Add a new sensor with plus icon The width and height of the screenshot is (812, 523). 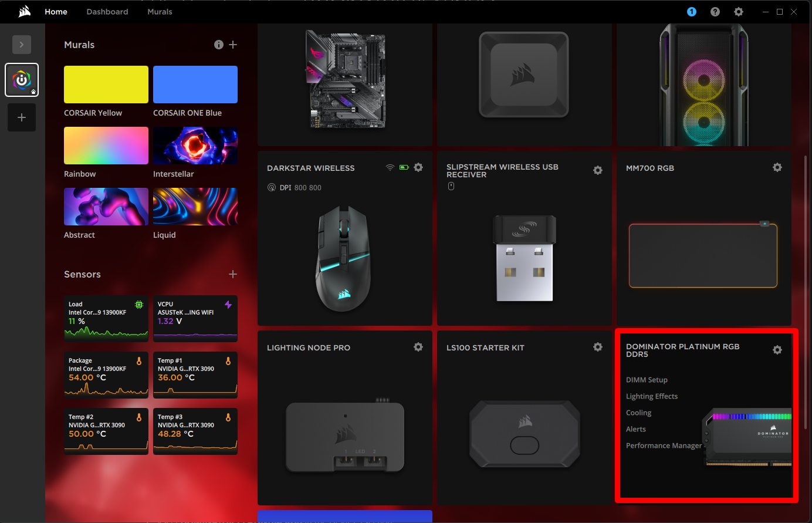(x=233, y=274)
